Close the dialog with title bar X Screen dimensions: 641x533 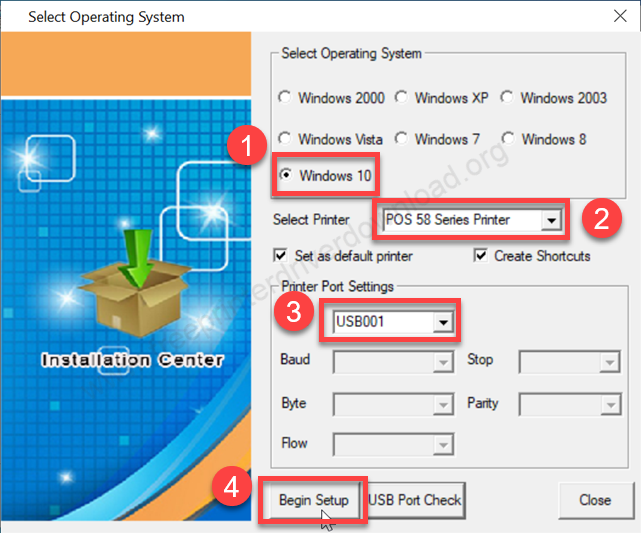pyautogui.click(x=620, y=16)
